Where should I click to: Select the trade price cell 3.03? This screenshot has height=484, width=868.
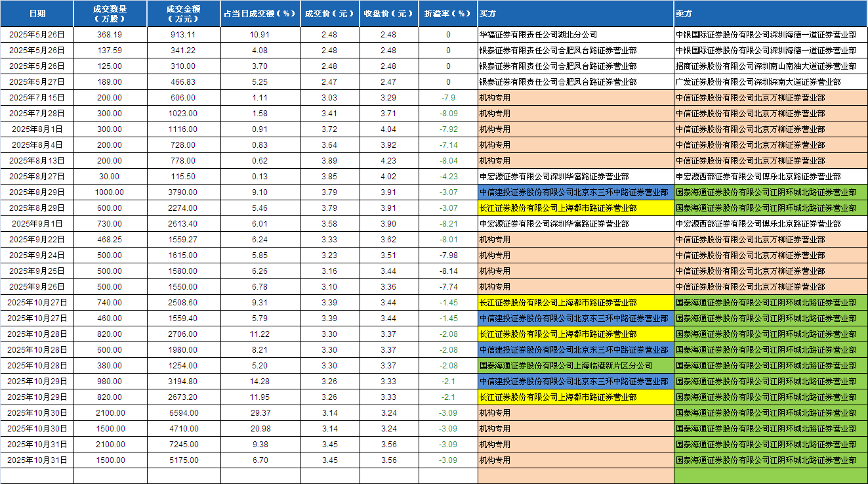click(x=329, y=97)
